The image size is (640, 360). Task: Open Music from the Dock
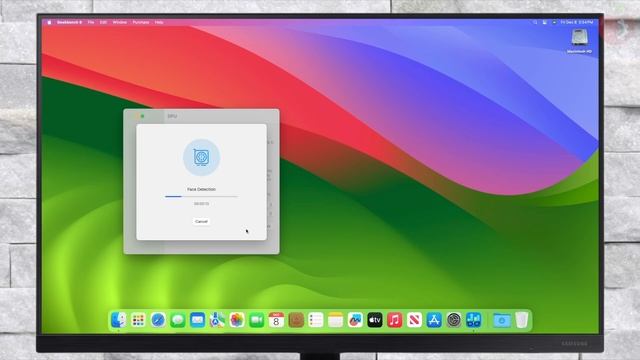tap(395, 320)
